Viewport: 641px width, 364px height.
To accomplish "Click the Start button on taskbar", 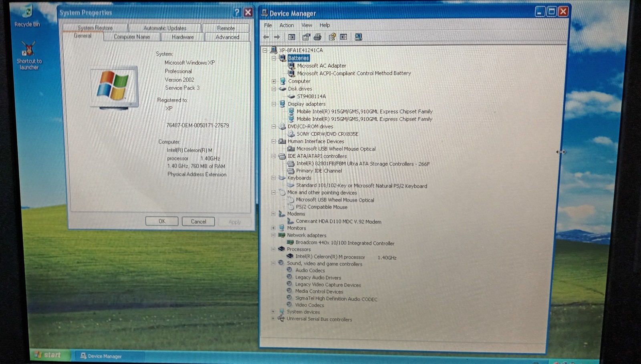I will [49, 355].
